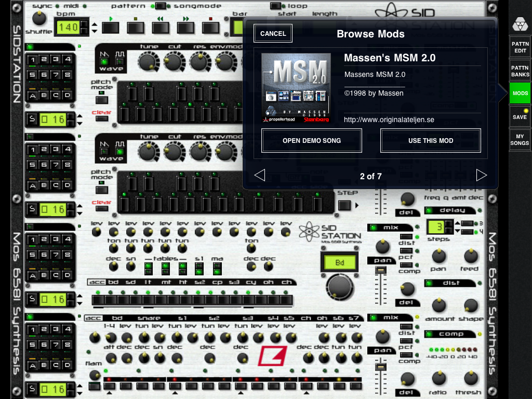Decrease second synth pattern length from 16
This screenshot has width=532, height=399.
[x=79, y=212]
